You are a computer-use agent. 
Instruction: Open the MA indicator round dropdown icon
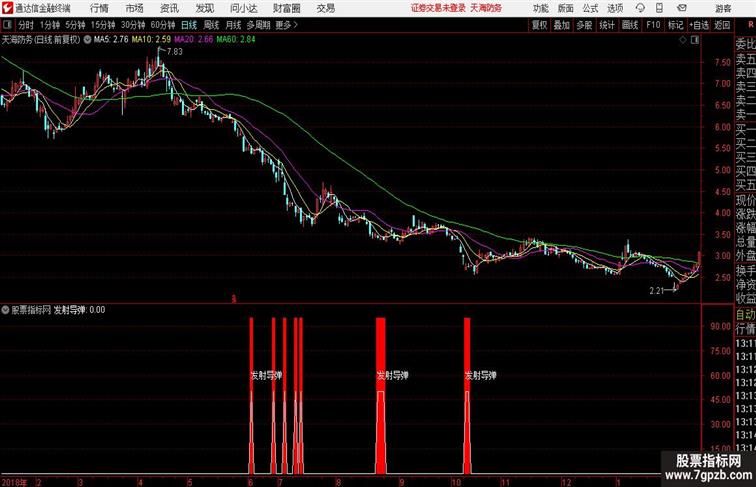click(87, 40)
